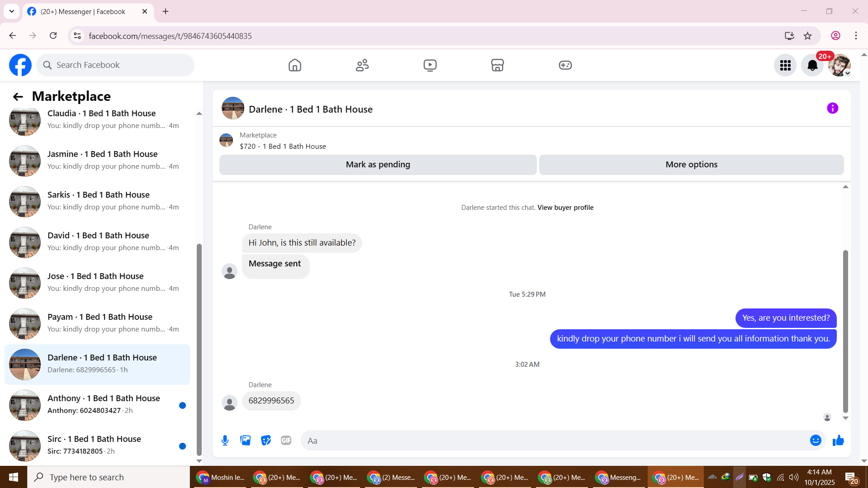The image size is (868, 488).
Task: Open the taskbar Wi-Fi network icon
Action: 781,477
